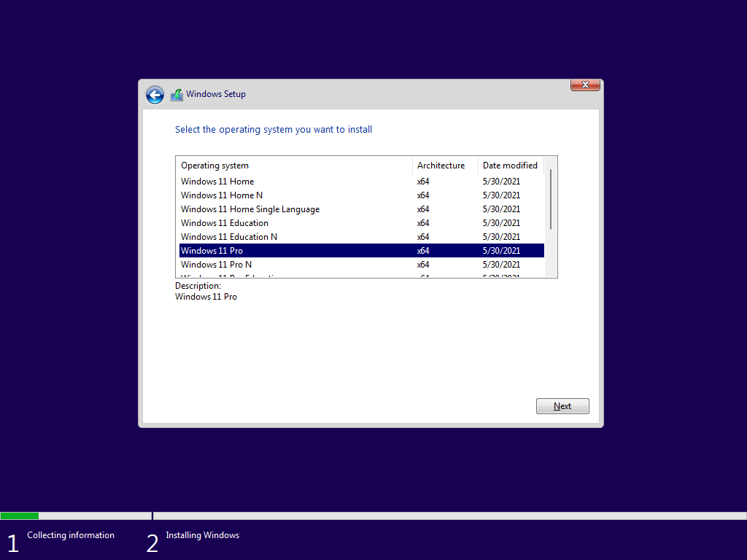Click the Windows Setup logo icon
This screenshot has width=747, height=560.
[x=176, y=94]
